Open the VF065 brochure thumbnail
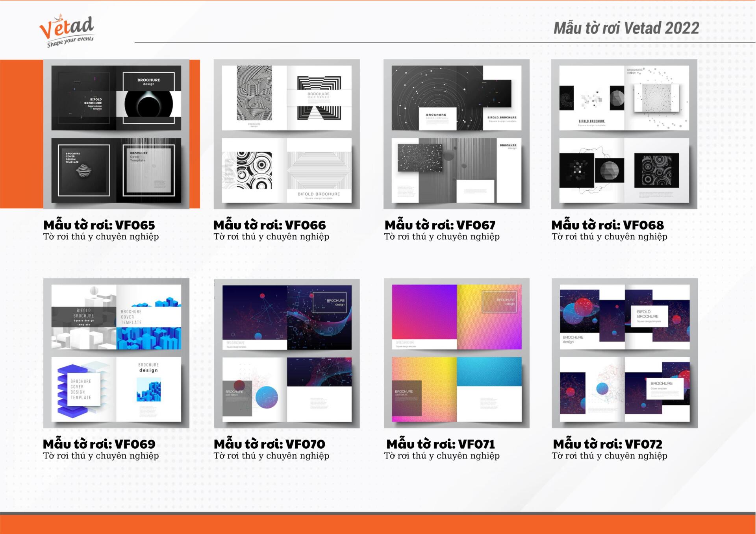The width and height of the screenshot is (756, 534). click(x=116, y=134)
